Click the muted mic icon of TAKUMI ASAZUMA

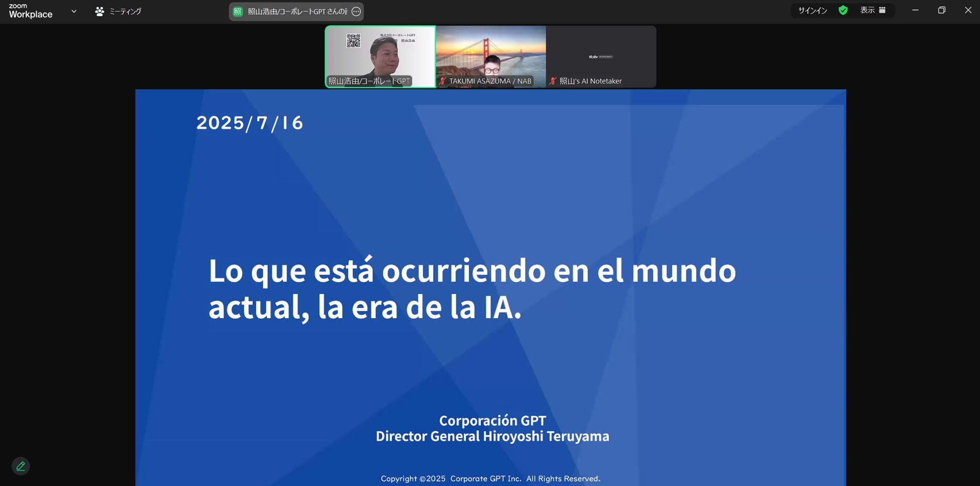click(x=442, y=81)
